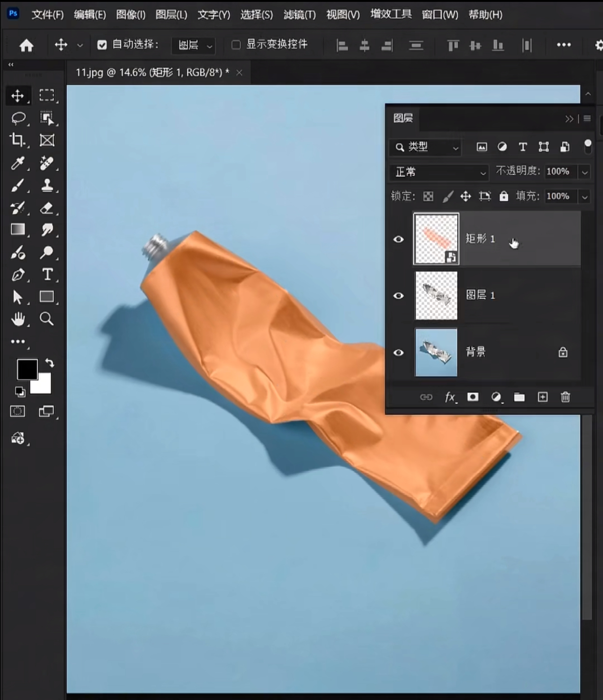Click the Delete layer trash icon
This screenshot has height=700, width=603.
pos(565,397)
